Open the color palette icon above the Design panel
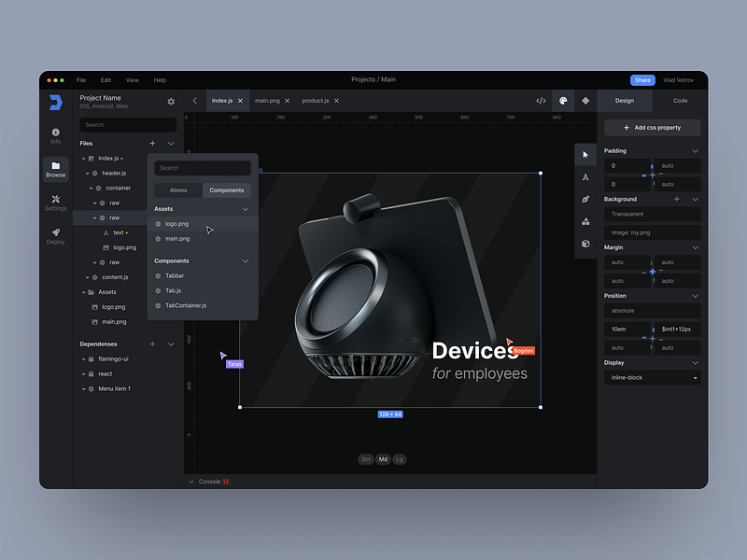 562,98
